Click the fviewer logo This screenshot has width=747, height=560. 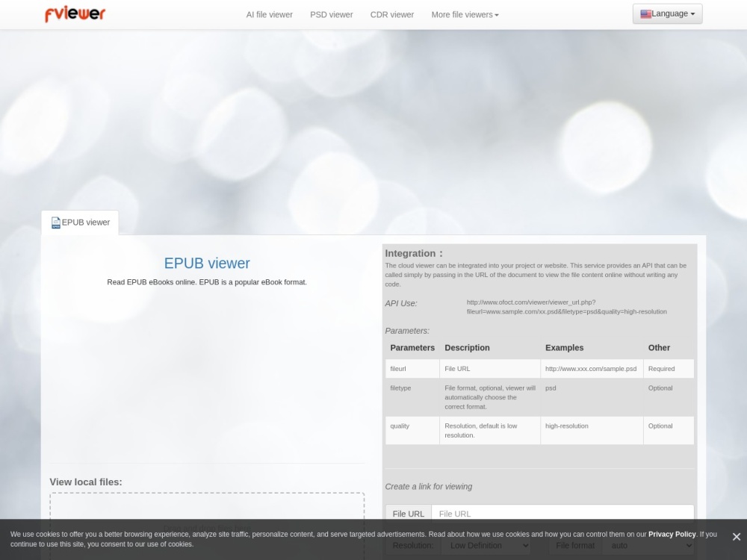pyautogui.click(x=75, y=14)
